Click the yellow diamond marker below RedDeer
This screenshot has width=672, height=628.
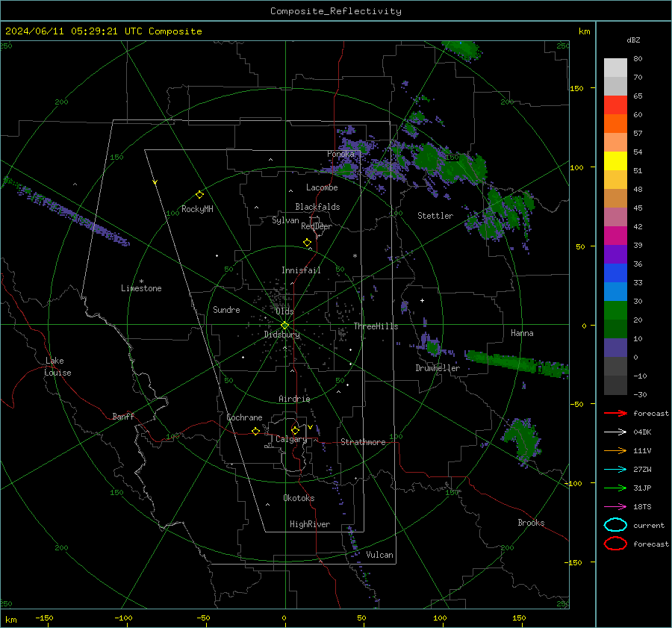(x=307, y=243)
